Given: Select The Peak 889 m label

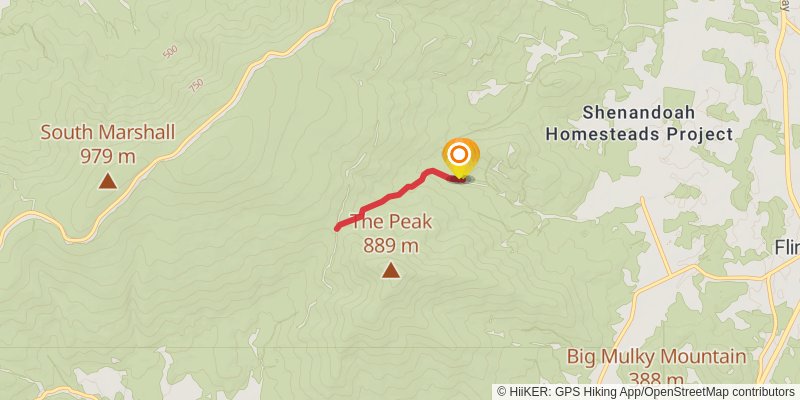Looking at the screenshot, I should [391, 234].
